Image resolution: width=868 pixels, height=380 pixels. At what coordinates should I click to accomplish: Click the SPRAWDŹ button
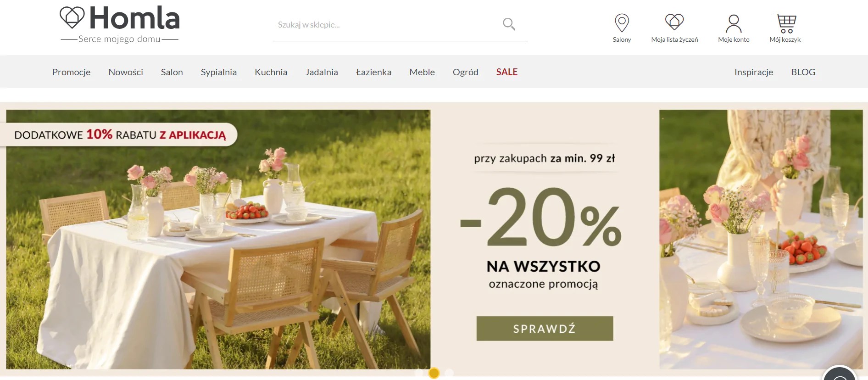tap(545, 329)
